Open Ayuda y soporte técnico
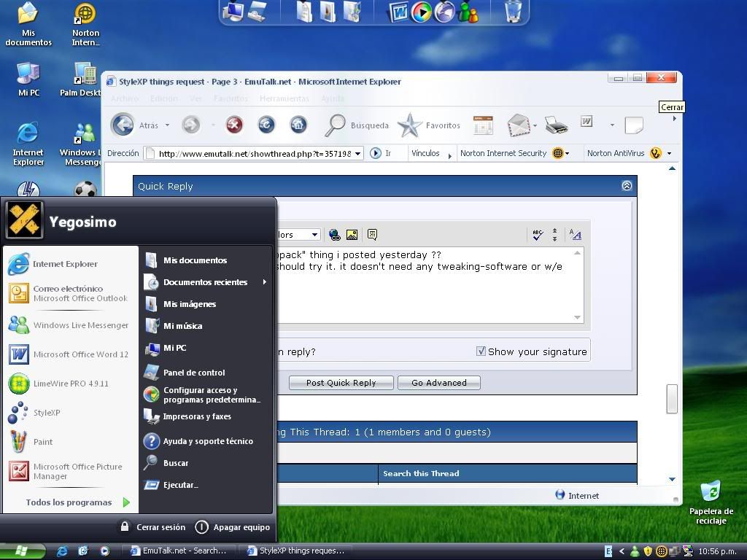Image resolution: width=747 pixels, height=560 pixels. click(198, 441)
